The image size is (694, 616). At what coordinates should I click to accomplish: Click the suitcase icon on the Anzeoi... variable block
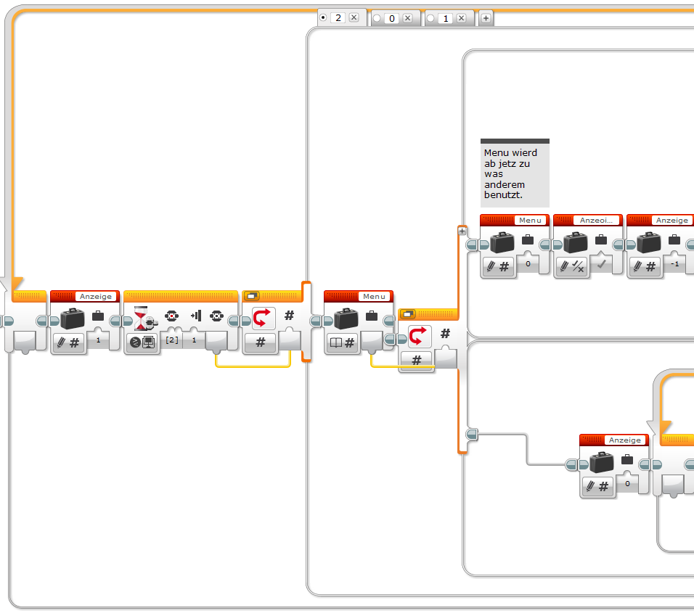[x=576, y=242]
